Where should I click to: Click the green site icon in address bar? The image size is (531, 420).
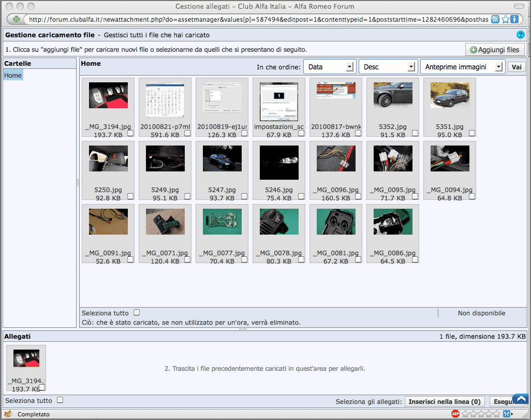click(17, 19)
